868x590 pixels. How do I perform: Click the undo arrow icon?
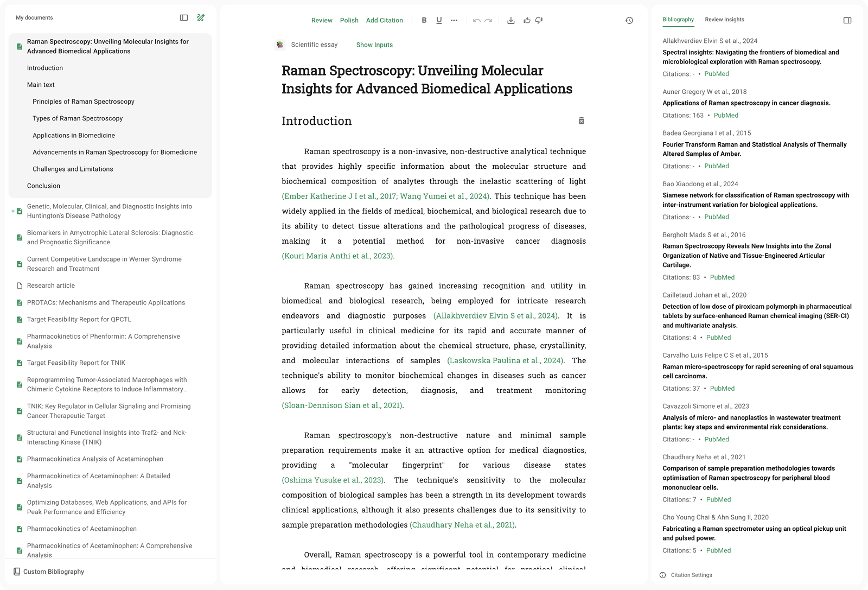pyautogui.click(x=476, y=21)
